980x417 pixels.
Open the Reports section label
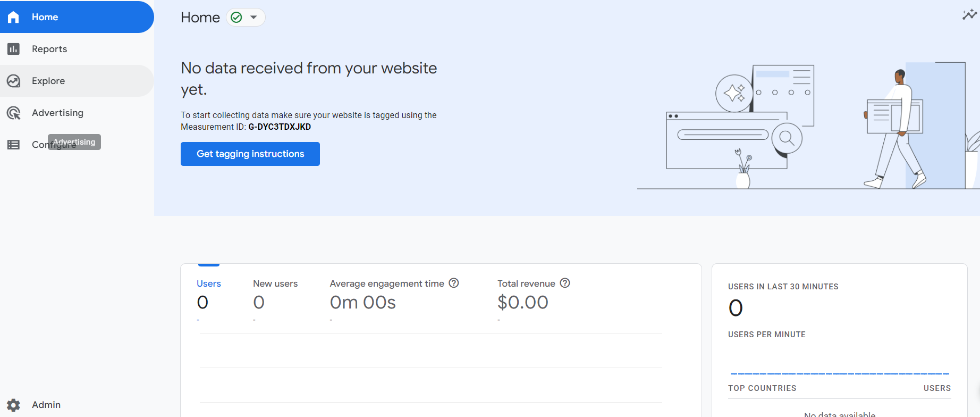[49, 49]
